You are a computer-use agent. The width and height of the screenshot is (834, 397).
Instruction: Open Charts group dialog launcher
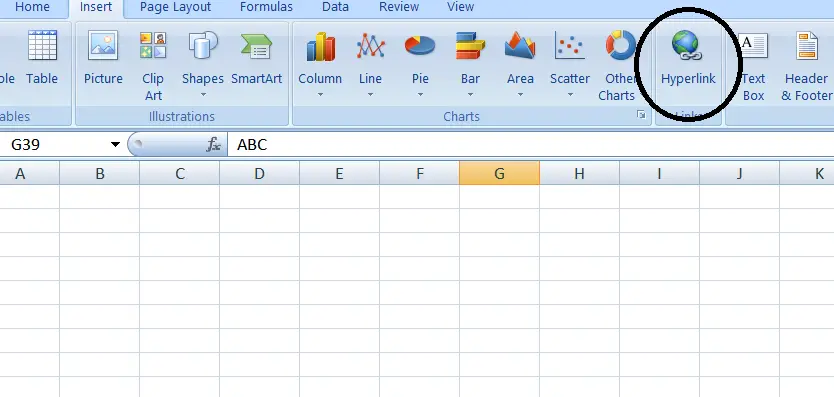(641, 115)
